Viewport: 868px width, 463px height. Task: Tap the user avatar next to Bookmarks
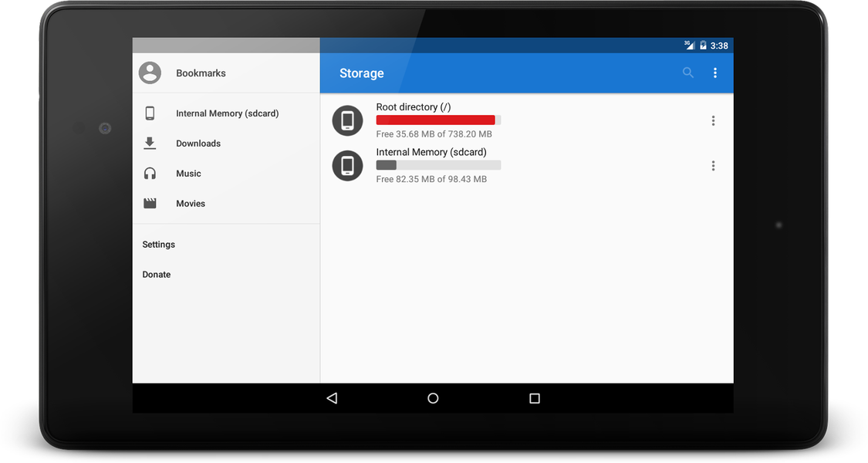click(149, 72)
